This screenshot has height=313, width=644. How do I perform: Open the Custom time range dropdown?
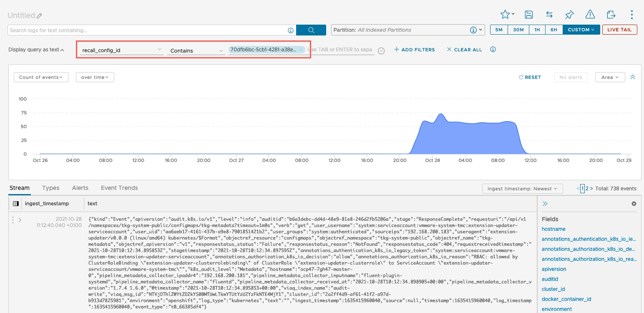pos(581,30)
